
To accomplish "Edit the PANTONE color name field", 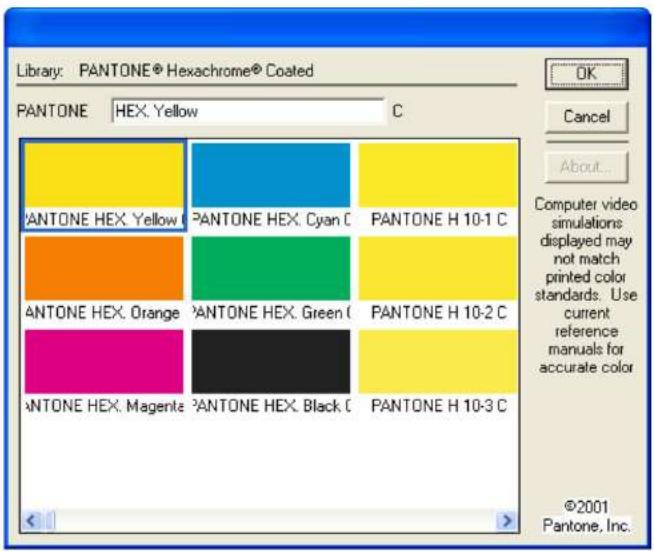I will click(x=249, y=111).
